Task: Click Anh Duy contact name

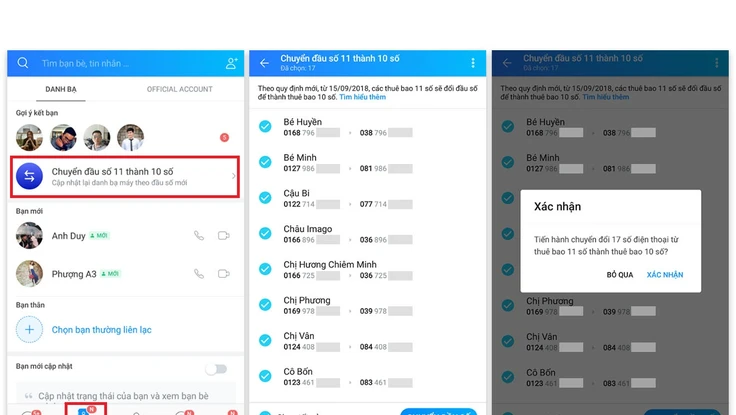Action: pos(69,236)
